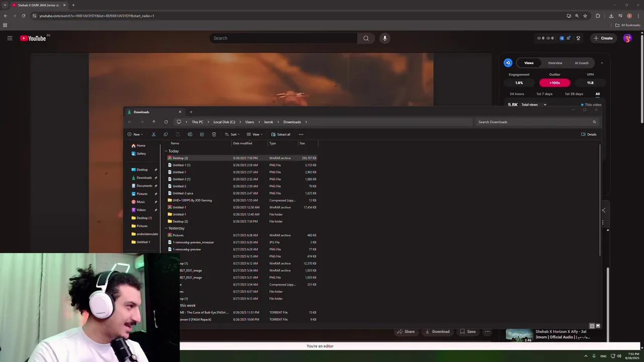Click the Copy icon in Explorer toolbar

(x=166, y=134)
